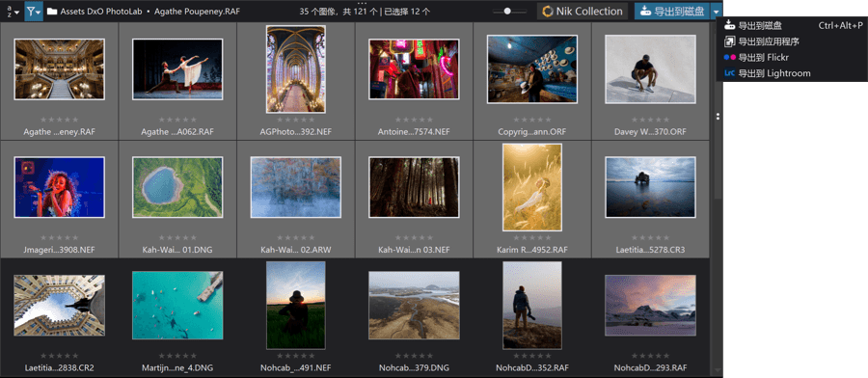Select the AGPhoto...392.NEF chapel thumbnail
The image size is (868, 378).
pos(296,69)
